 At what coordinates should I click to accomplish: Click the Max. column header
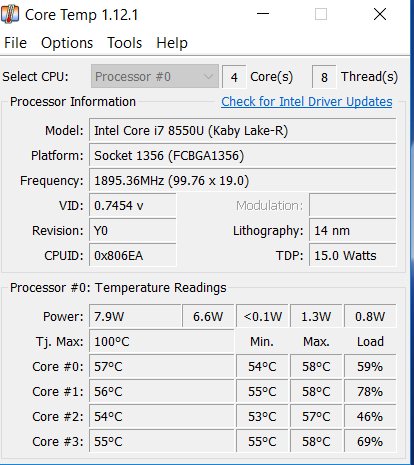click(316, 341)
